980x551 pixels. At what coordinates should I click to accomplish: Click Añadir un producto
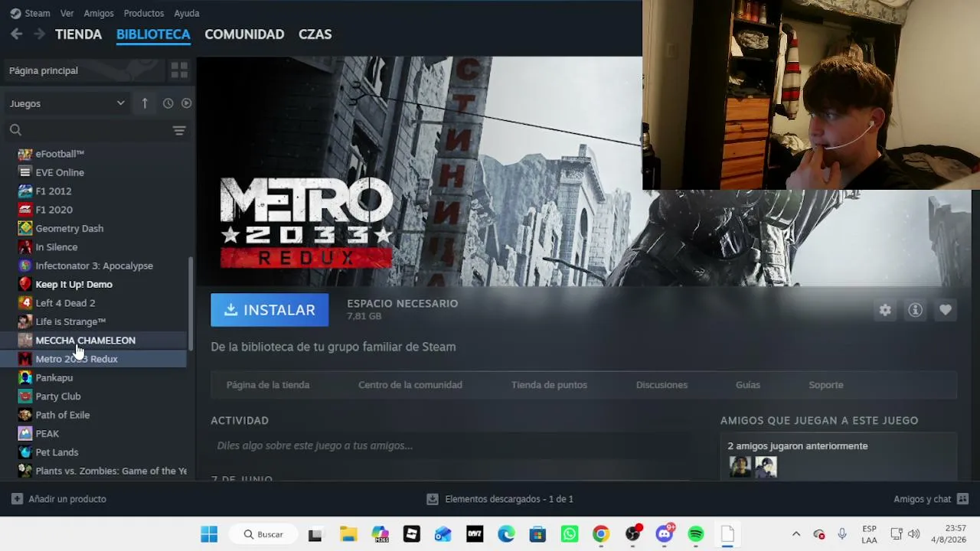coord(59,499)
